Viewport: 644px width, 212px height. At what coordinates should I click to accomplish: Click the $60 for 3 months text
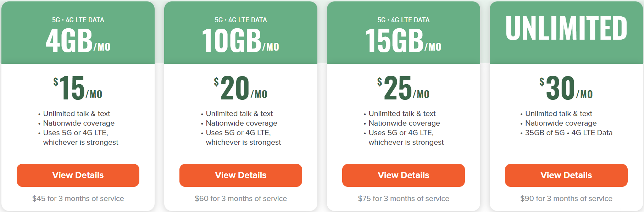click(x=241, y=199)
